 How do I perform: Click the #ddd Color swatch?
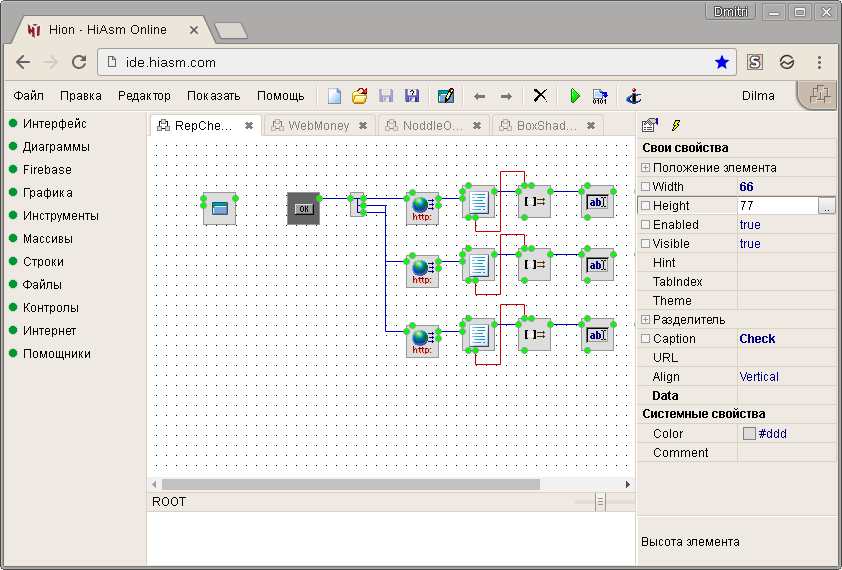coord(749,434)
